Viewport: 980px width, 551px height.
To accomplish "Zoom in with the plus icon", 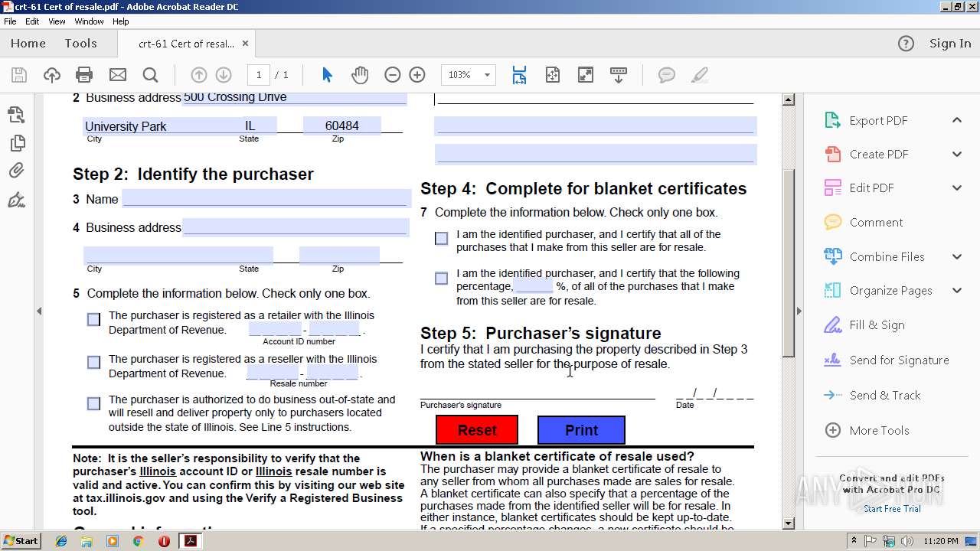I will point(417,75).
